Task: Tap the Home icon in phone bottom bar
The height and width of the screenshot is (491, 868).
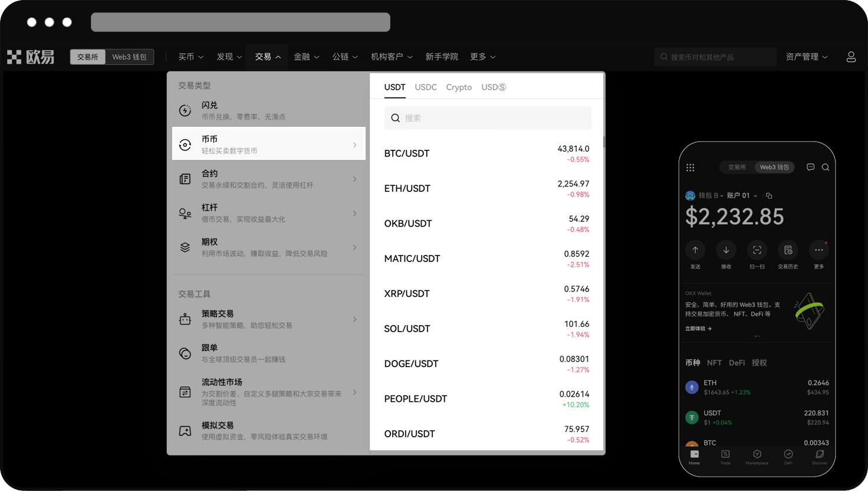Action: 695,454
